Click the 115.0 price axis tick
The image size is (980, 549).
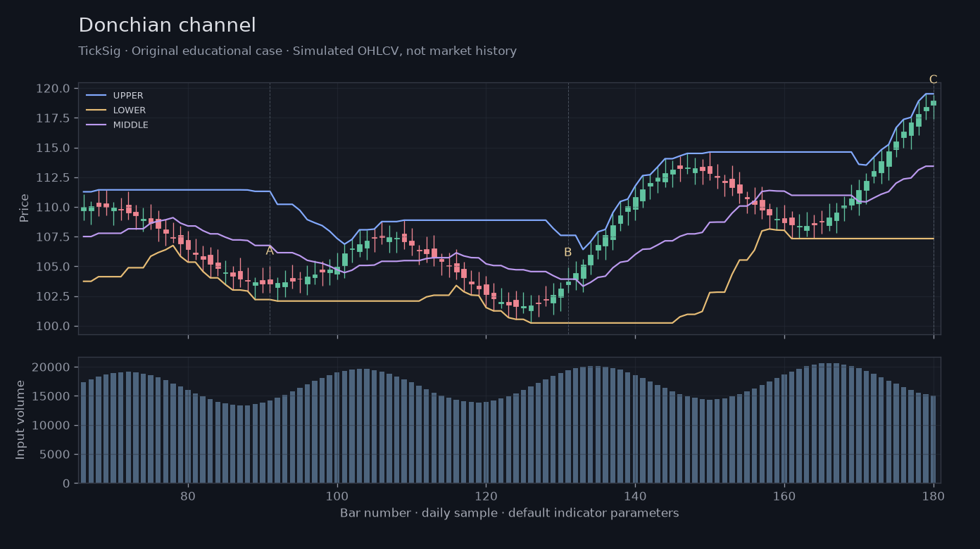(53, 148)
